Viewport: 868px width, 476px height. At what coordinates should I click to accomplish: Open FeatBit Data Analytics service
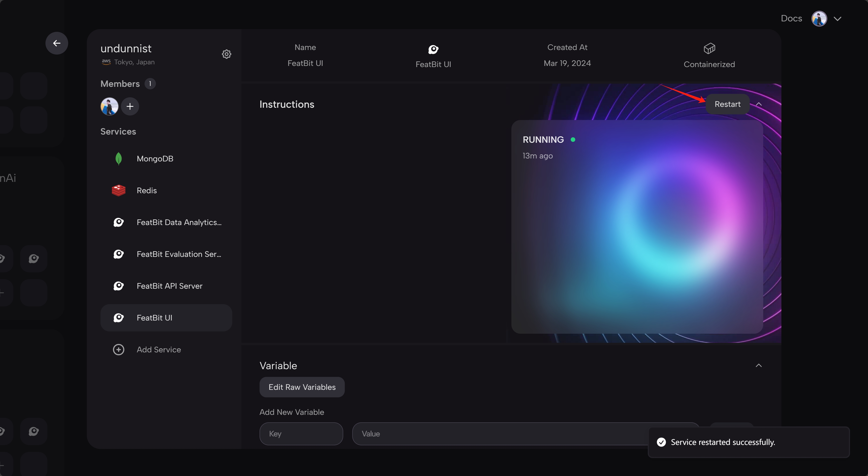click(166, 222)
